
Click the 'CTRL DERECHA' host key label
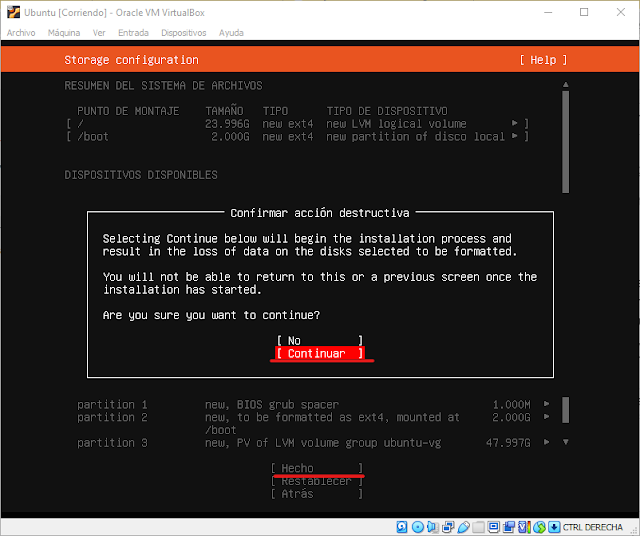(x=593, y=527)
